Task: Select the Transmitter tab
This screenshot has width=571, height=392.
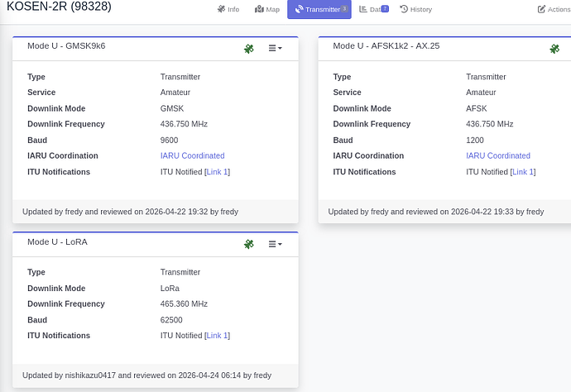Action: point(319,9)
